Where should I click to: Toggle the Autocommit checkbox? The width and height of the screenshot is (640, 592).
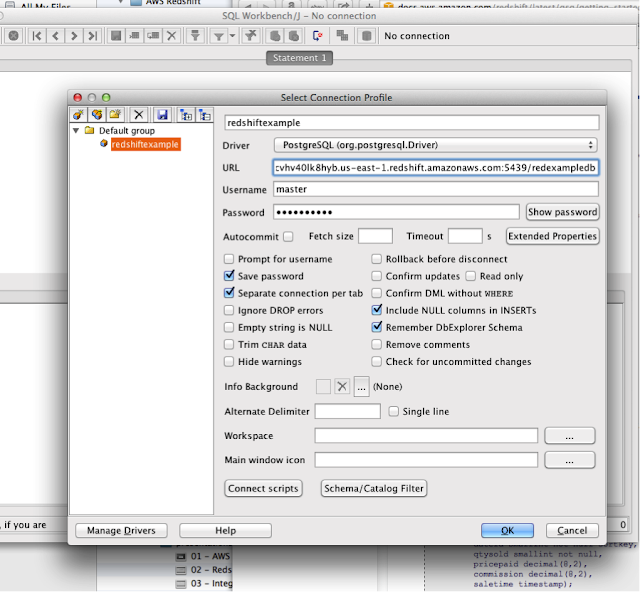point(288,236)
